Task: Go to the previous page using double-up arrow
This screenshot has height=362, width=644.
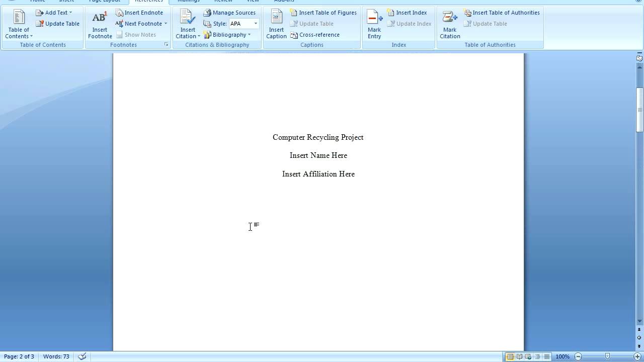Action: pos(639,330)
